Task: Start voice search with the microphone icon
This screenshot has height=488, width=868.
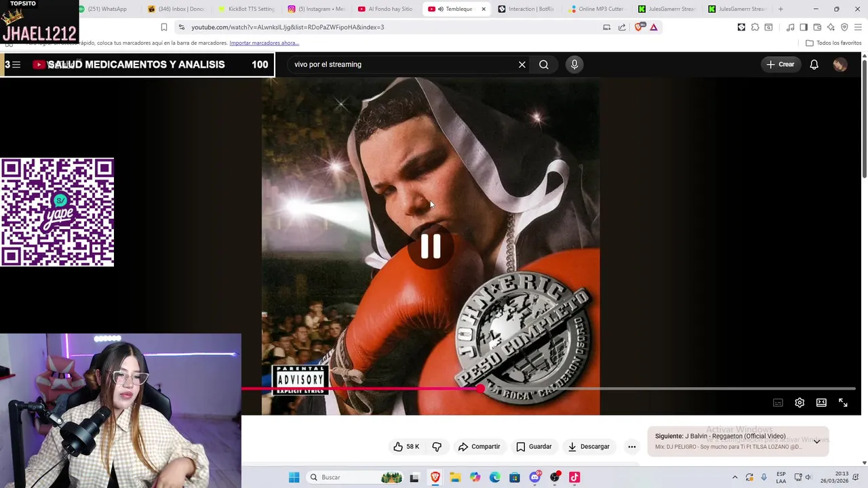Action: pyautogui.click(x=574, y=64)
